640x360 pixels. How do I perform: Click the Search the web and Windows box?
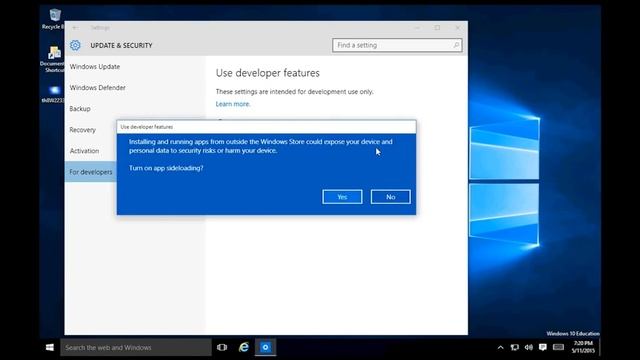136,347
